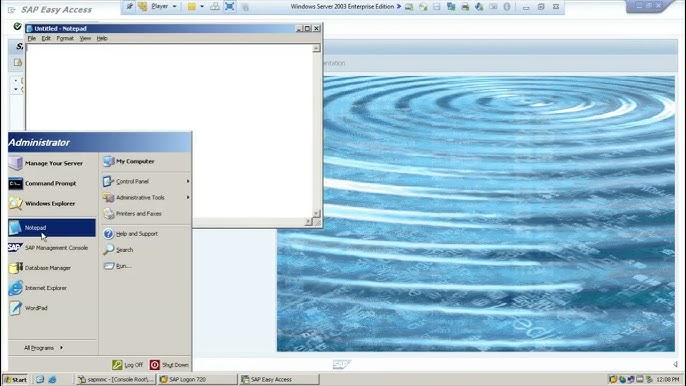Click the Log Off button
The height and width of the screenshot is (386, 686).
(128, 365)
